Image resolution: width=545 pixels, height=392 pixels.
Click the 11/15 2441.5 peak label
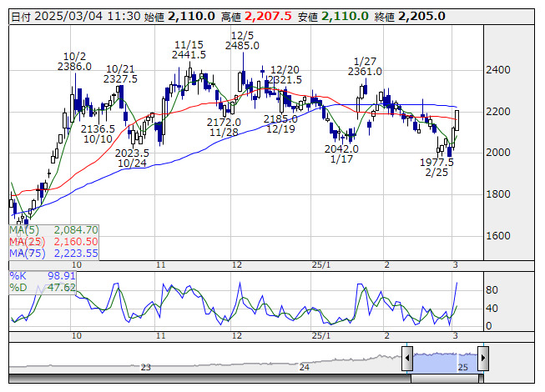point(189,50)
